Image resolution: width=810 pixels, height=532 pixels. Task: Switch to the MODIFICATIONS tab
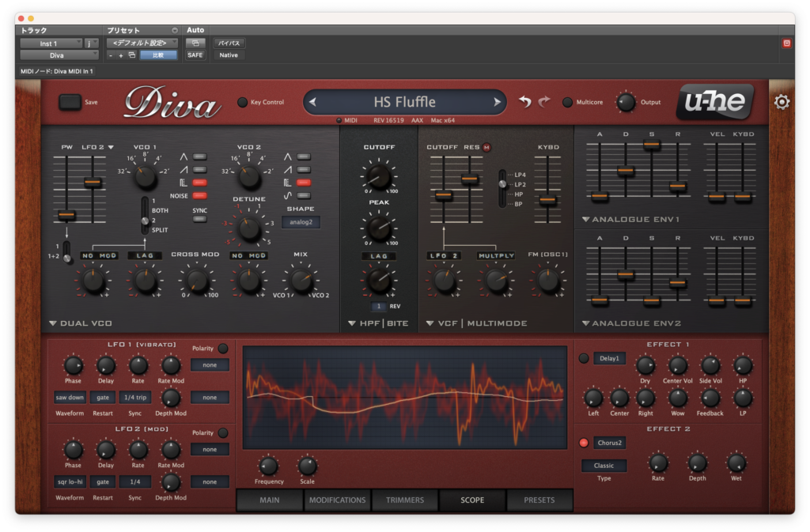click(337, 500)
